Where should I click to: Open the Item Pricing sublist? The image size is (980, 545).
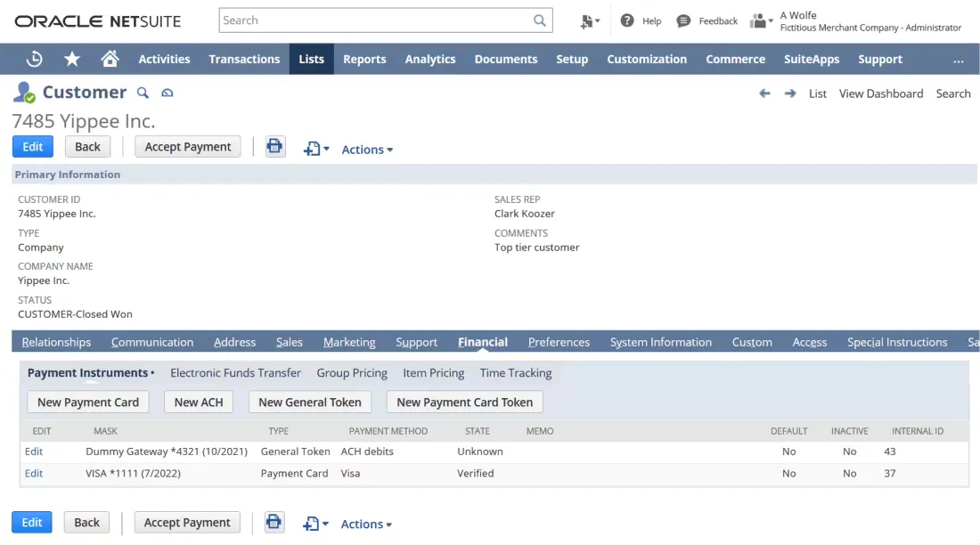[434, 373]
